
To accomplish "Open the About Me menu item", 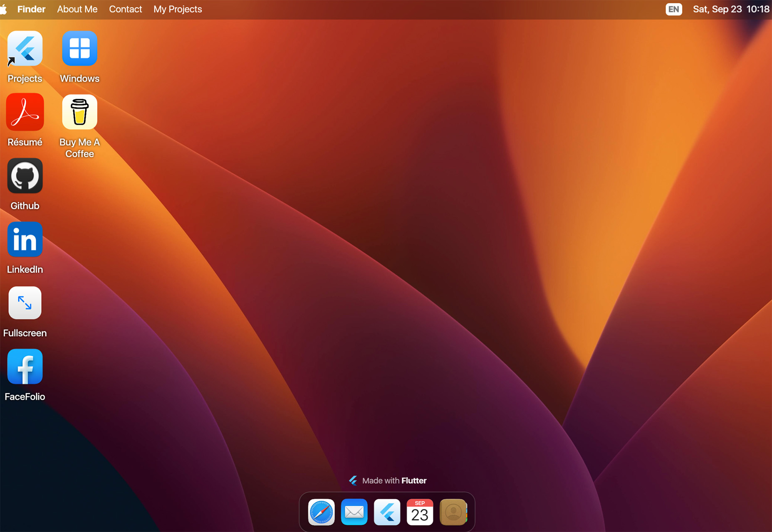I will pyautogui.click(x=77, y=9).
